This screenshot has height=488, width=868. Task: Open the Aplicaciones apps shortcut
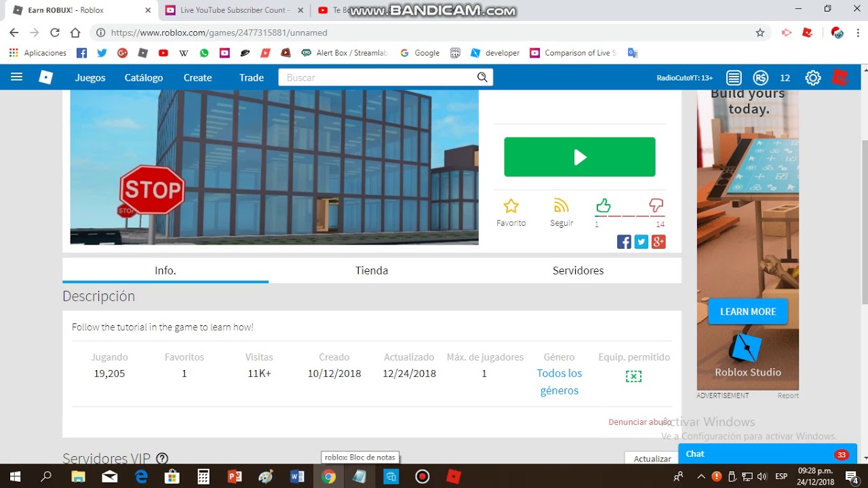pyautogui.click(x=38, y=53)
